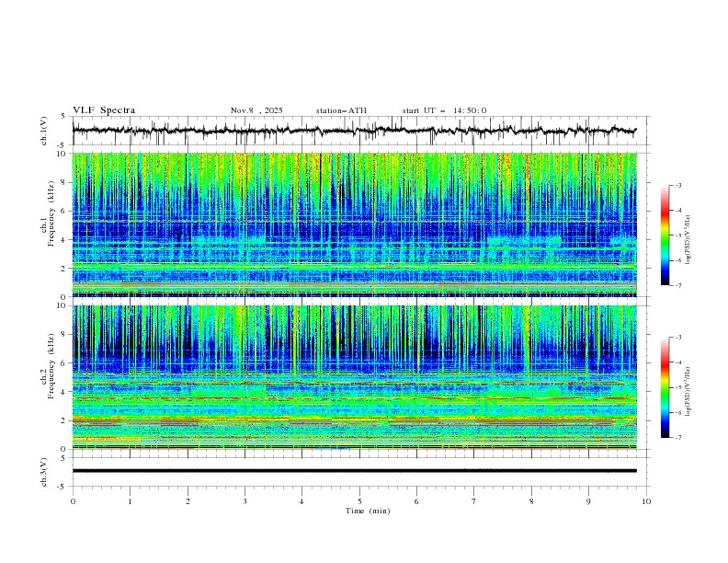Click time axis tick label "3"

[x=245, y=501]
